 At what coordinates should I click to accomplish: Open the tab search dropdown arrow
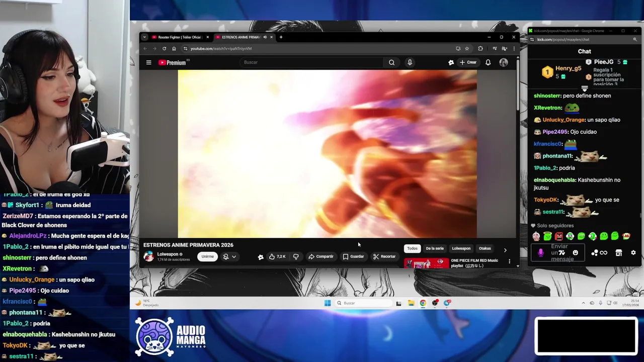click(144, 37)
